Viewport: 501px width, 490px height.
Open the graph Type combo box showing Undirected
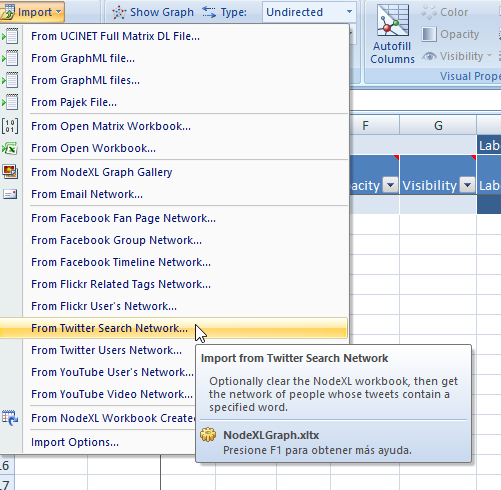click(x=309, y=12)
